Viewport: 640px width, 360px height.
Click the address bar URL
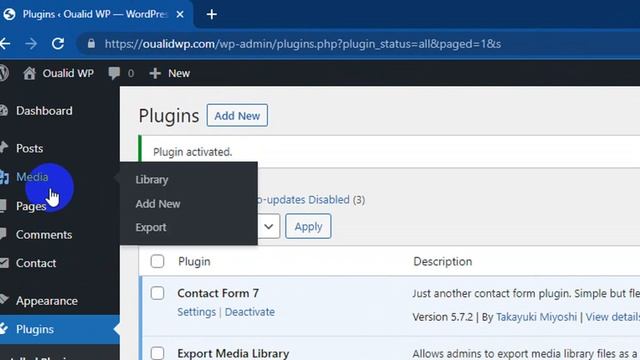(303, 44)
